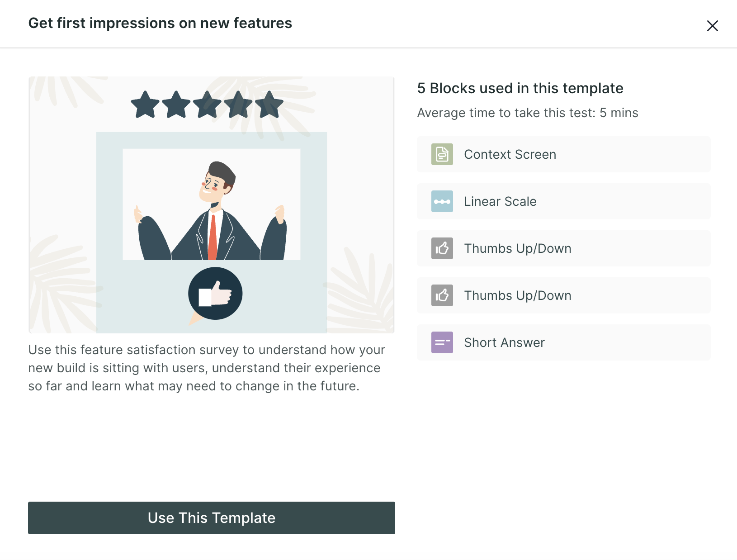Image resolution: width=737 pixels, height=560 pixels.
Task: Click the average time to take test text
Action: pos(528,113)
